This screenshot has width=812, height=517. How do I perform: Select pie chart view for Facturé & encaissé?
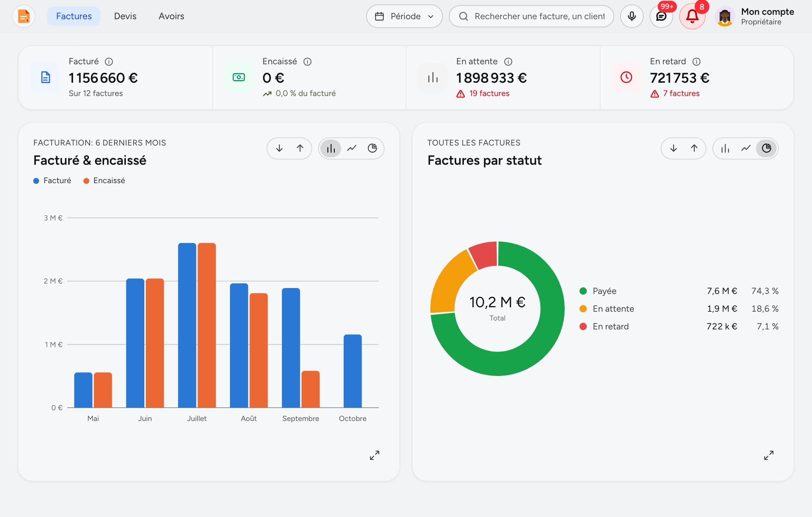click(x=372, y=148)
